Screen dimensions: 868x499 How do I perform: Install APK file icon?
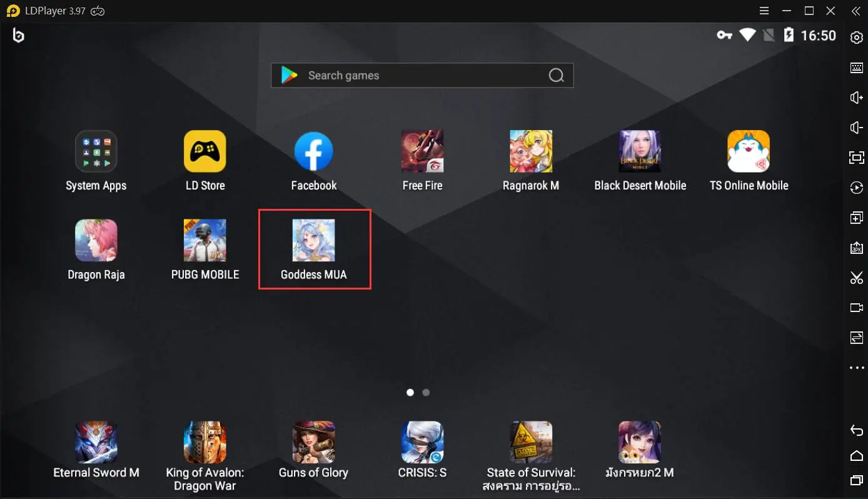coord(857,248)
